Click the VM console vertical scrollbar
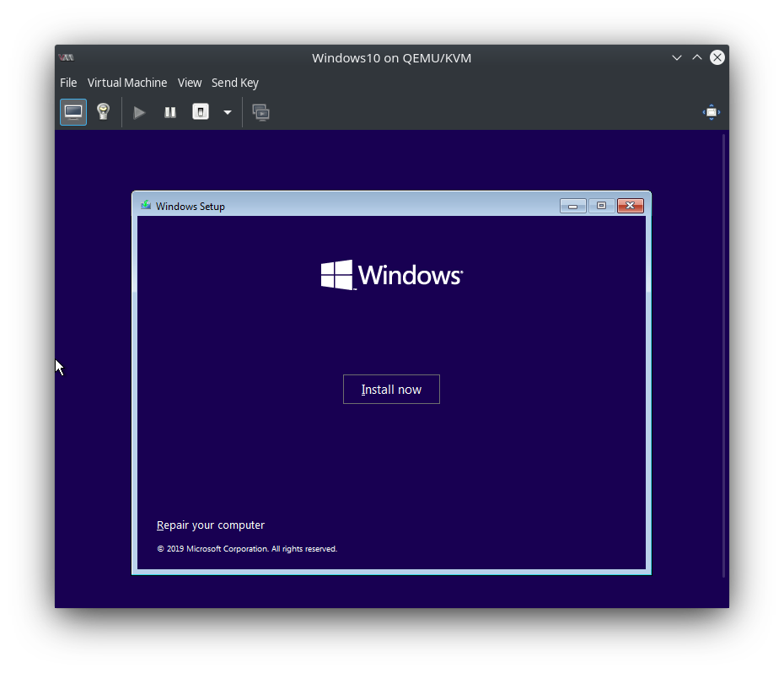784x673 pixels. [x=723, y=355]
